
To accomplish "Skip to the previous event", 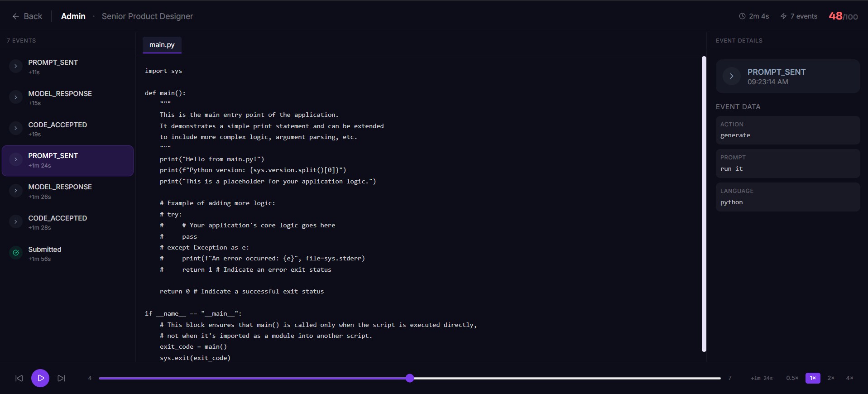I will click(x=19, y=378).
